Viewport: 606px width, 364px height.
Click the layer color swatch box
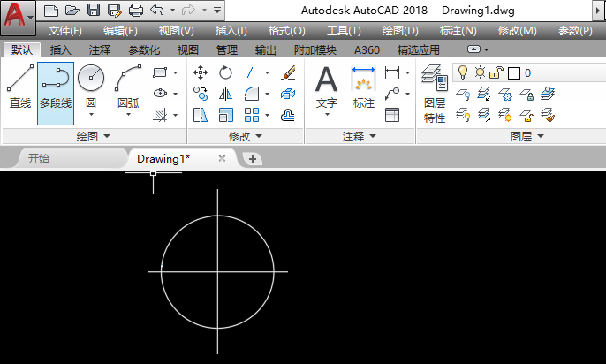[x=513, y=72]
